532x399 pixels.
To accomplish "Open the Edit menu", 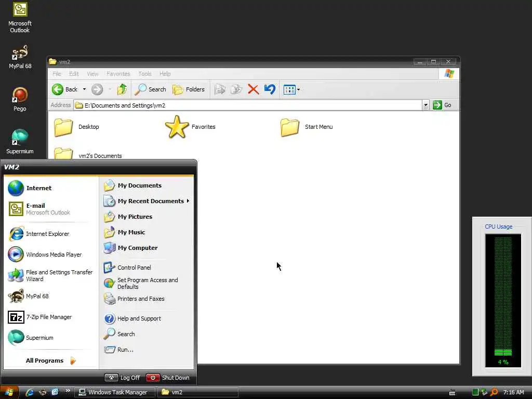I will [x=74, y=74].
